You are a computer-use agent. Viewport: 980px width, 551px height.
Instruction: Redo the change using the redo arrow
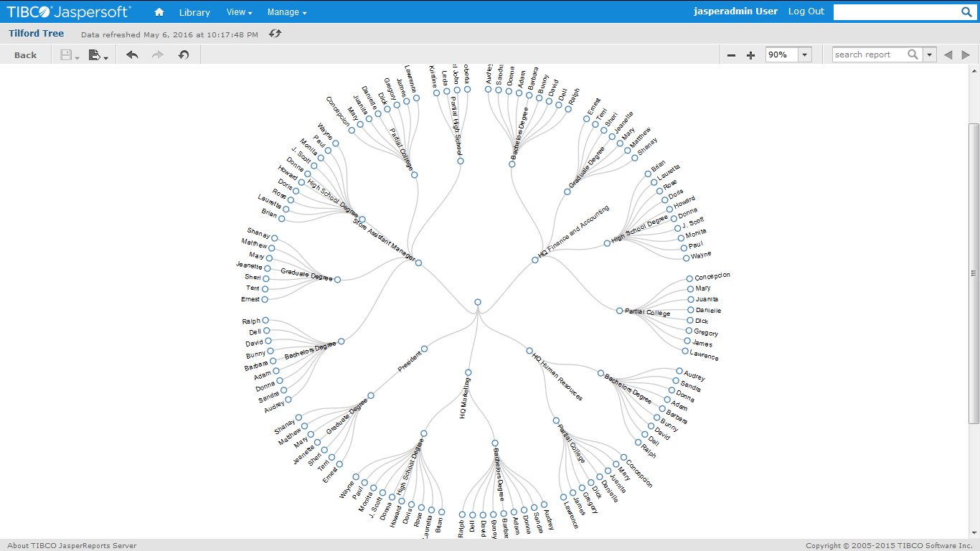point(157,55)
